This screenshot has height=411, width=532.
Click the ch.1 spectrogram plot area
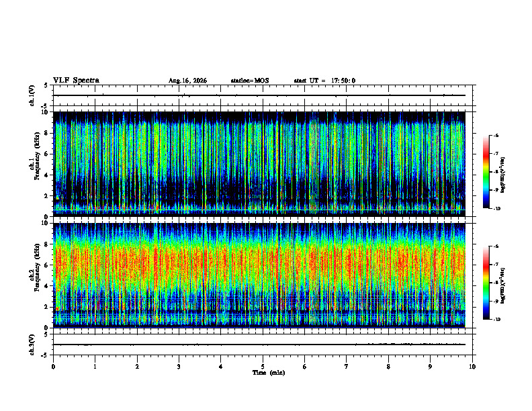point(259,164)
